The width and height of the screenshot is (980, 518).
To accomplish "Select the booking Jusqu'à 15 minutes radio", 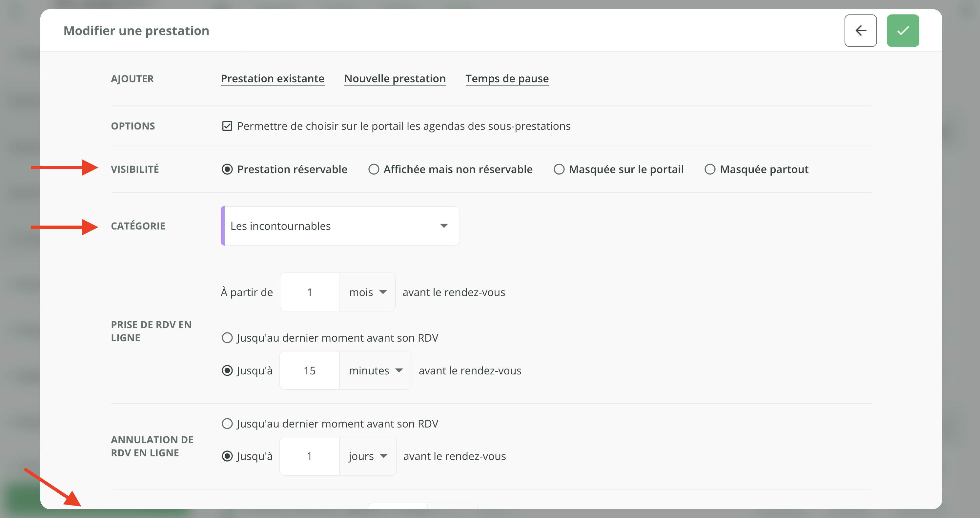I will coord(227,370).
